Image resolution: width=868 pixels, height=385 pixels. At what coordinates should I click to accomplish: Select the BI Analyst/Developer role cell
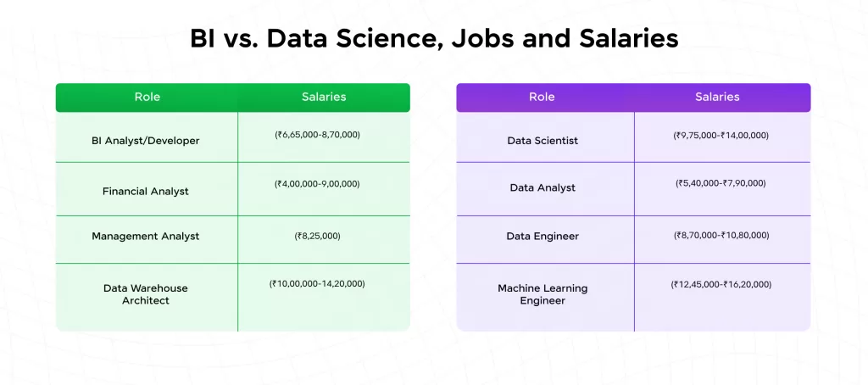pyautogui.click(x=146, y=141)
